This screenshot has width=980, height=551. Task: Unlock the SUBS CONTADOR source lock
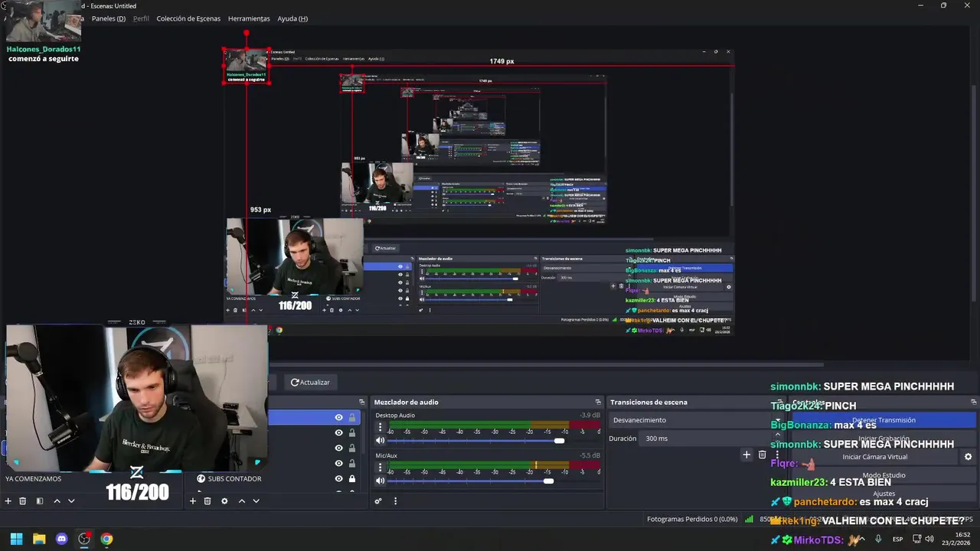tap(352, 478)
